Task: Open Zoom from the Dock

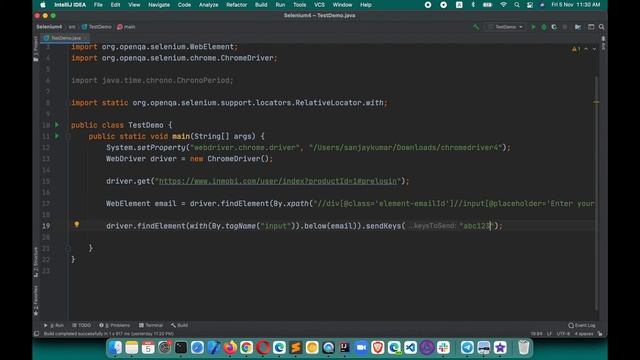Action: coord(361,347)
